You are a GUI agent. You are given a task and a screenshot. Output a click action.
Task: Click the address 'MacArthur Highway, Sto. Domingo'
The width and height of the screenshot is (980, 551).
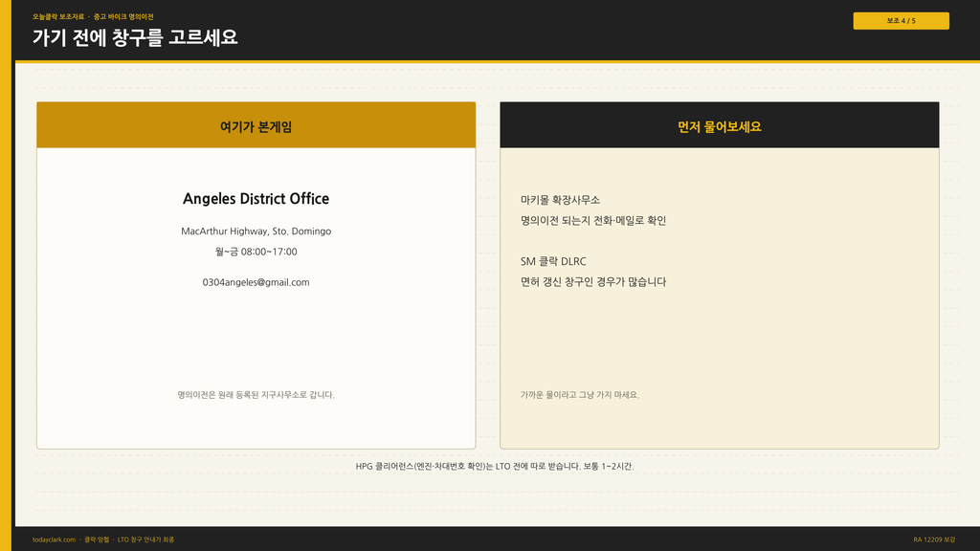tap(256, 231)
